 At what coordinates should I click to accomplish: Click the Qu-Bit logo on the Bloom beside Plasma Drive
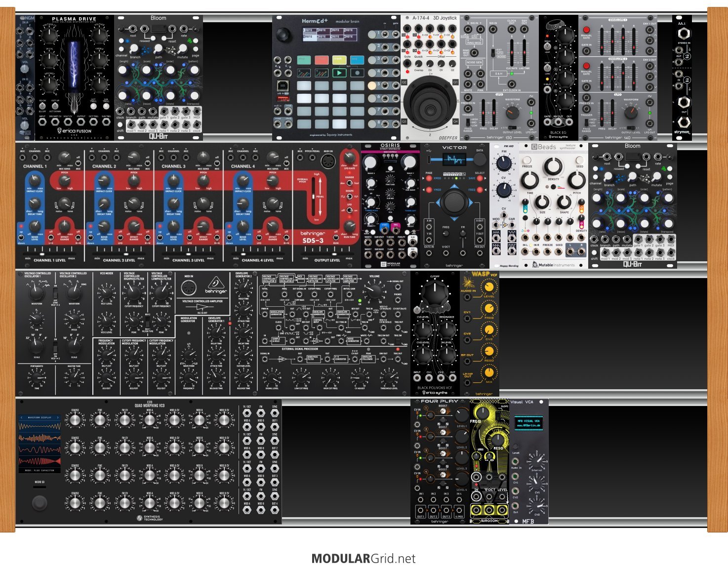point(158,136)
